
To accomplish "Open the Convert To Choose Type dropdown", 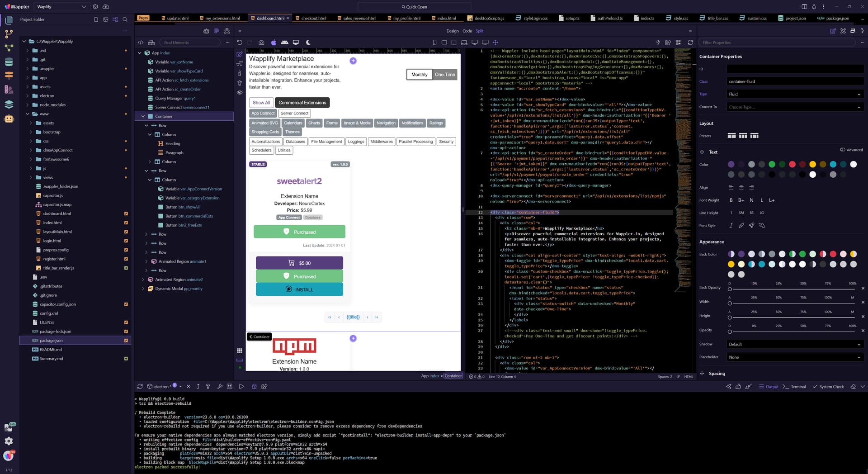I will click(795, 107).
